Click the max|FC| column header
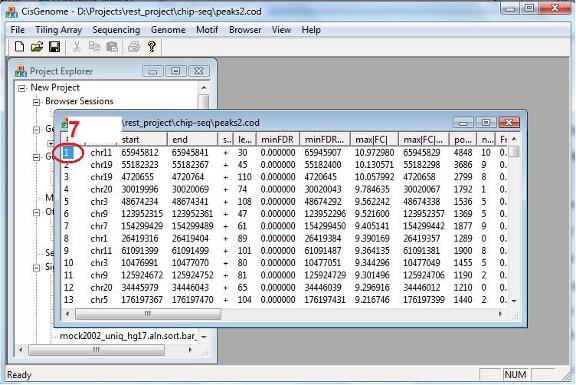Viewport: 576px width, 385px height. coord(374,140)
